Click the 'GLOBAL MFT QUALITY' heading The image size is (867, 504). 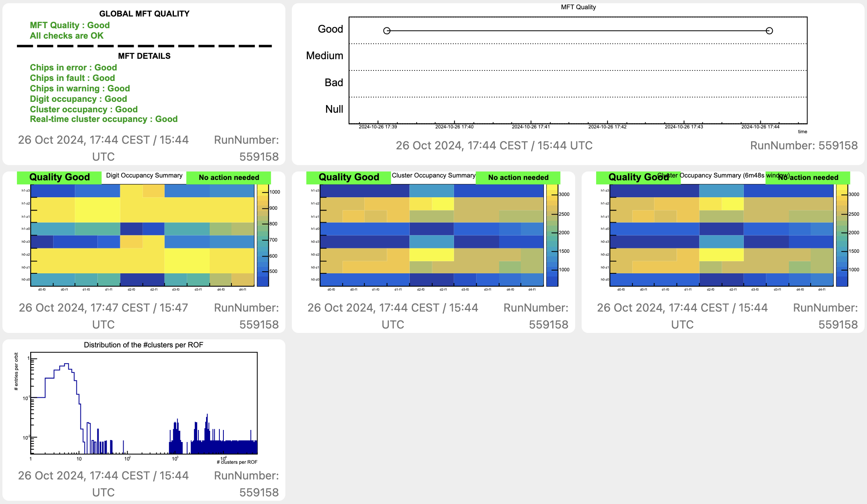144,14
